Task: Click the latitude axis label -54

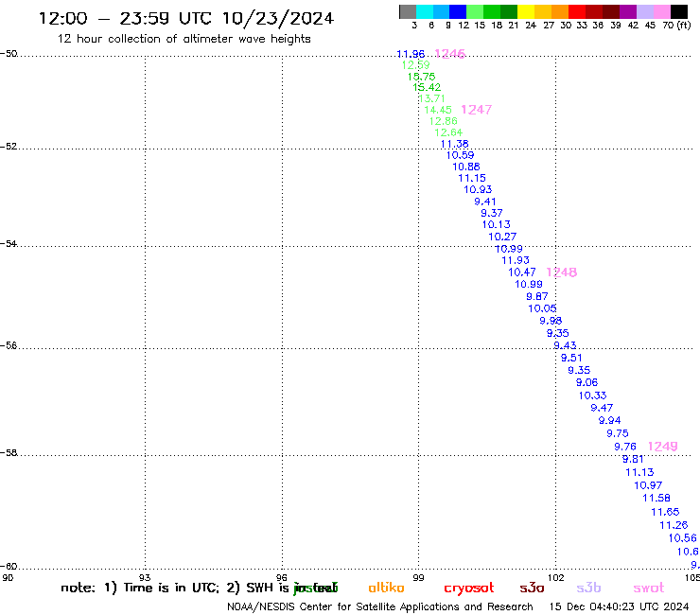Action: [x=9, y=244]
